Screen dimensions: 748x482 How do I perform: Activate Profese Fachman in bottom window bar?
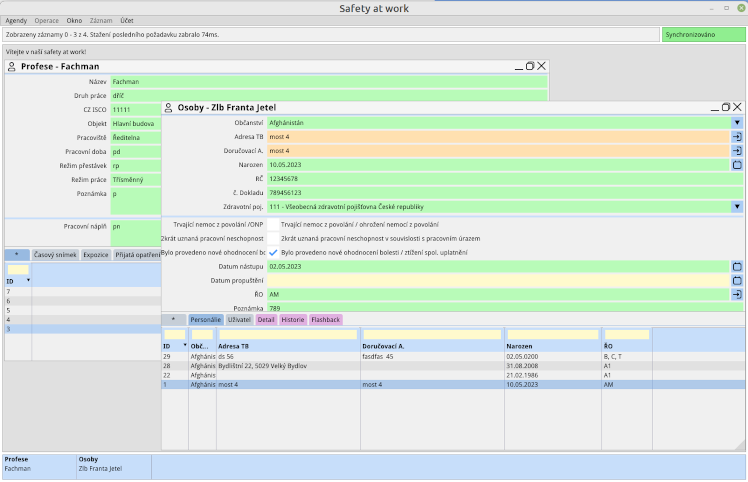pyautogui.click(x=39, y=466)
